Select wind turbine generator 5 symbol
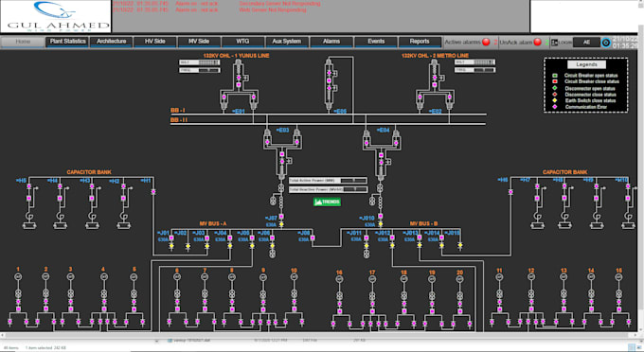Image resolution: width=644 pixels, height=352 pixels. click(134, 277)
